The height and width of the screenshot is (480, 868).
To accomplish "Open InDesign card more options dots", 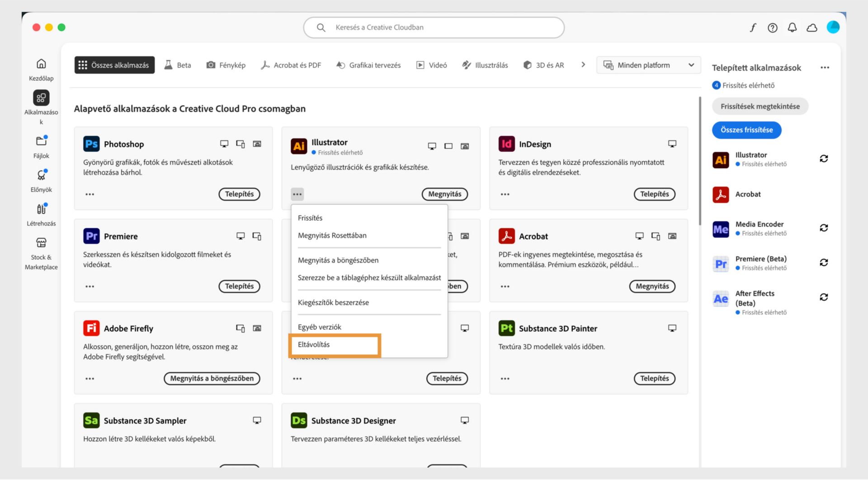I will [x=505, y=194].
